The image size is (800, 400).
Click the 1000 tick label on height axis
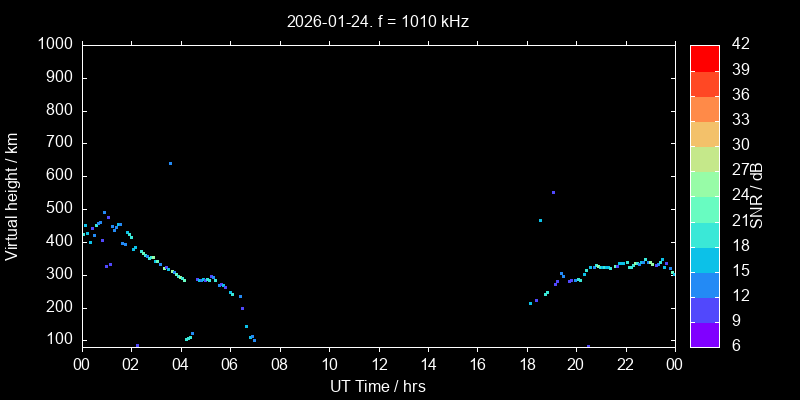point(55,44)
